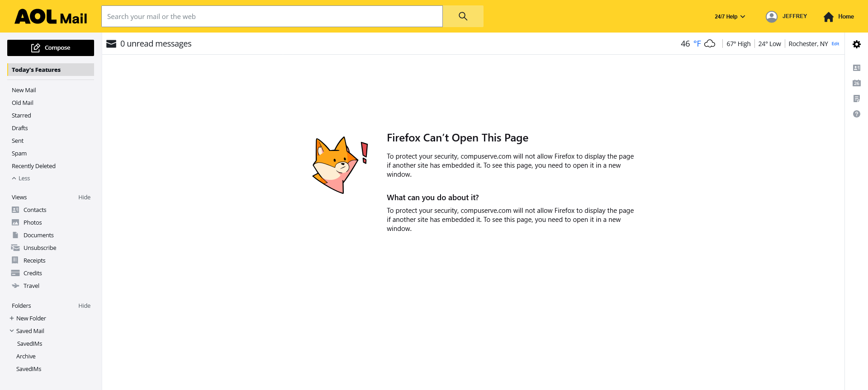Click the search magnifier button
This screenshot has height=390, width=868.
pyautogui.click(x=463, y=16)
